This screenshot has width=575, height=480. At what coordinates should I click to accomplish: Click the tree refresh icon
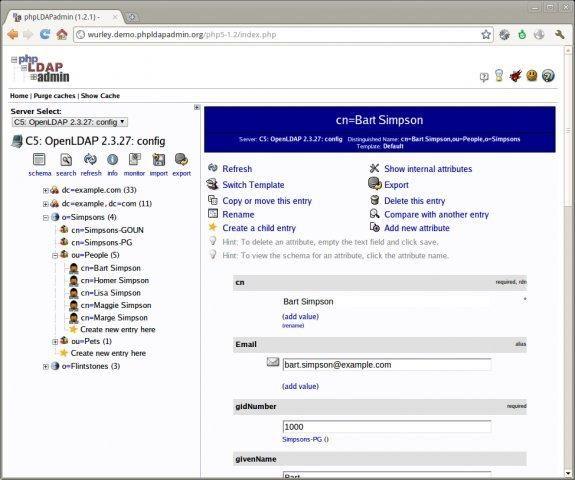click(x=90, y=160)
